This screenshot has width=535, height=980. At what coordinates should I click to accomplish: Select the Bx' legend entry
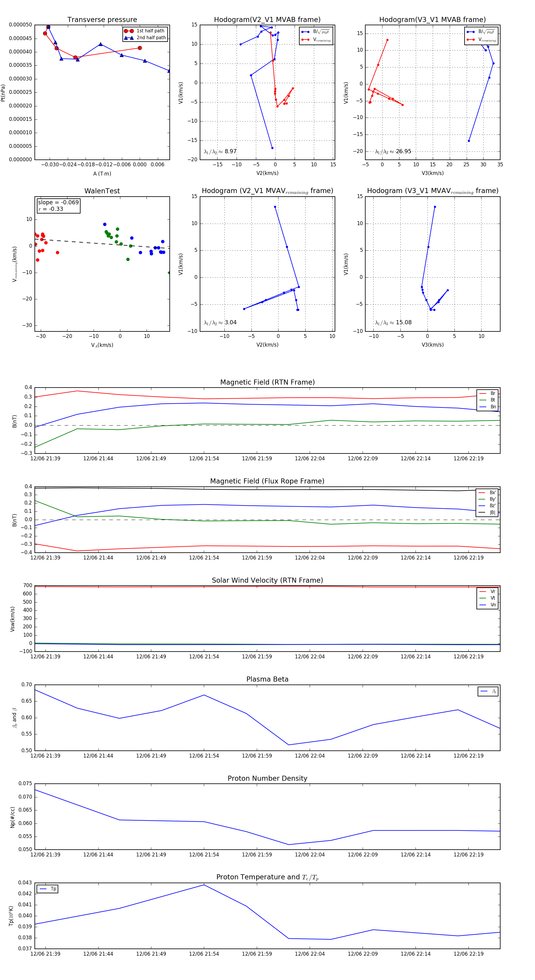487,493
